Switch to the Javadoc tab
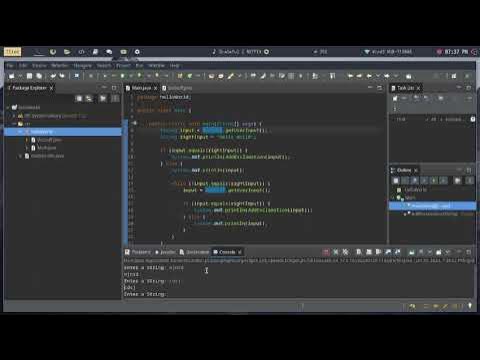This screenshot has width=480, height=360. click(165, 252)
